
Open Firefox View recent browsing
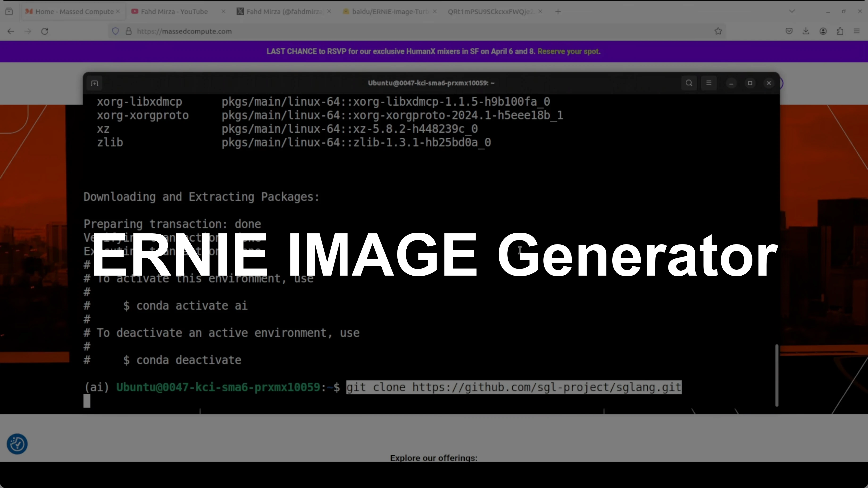pos(9,12)
